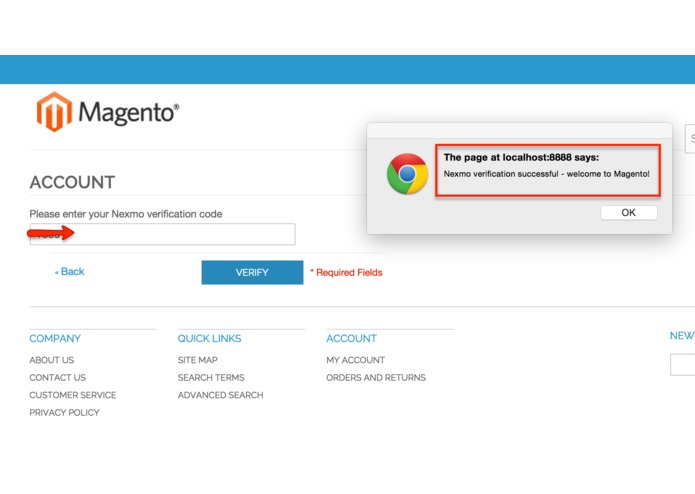Screen dimensions: 695x494
Task: Open the ORDERS AND RETURNS link
Action: 376,377
